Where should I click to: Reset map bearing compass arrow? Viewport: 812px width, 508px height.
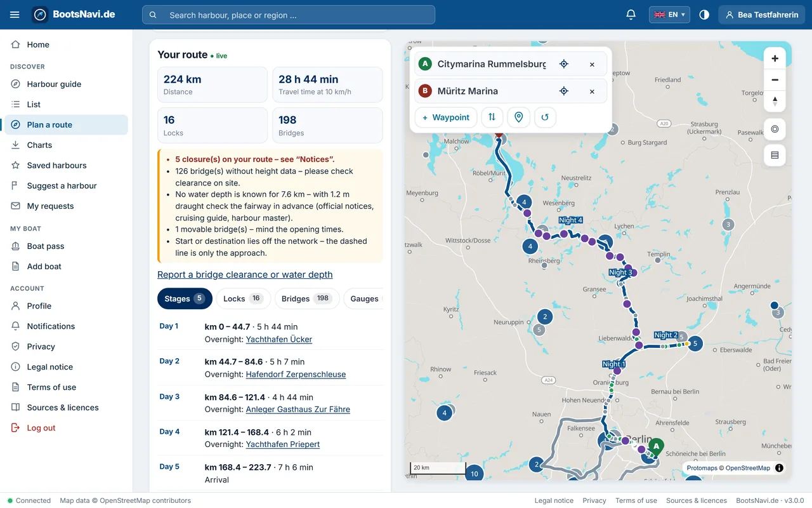775,101
